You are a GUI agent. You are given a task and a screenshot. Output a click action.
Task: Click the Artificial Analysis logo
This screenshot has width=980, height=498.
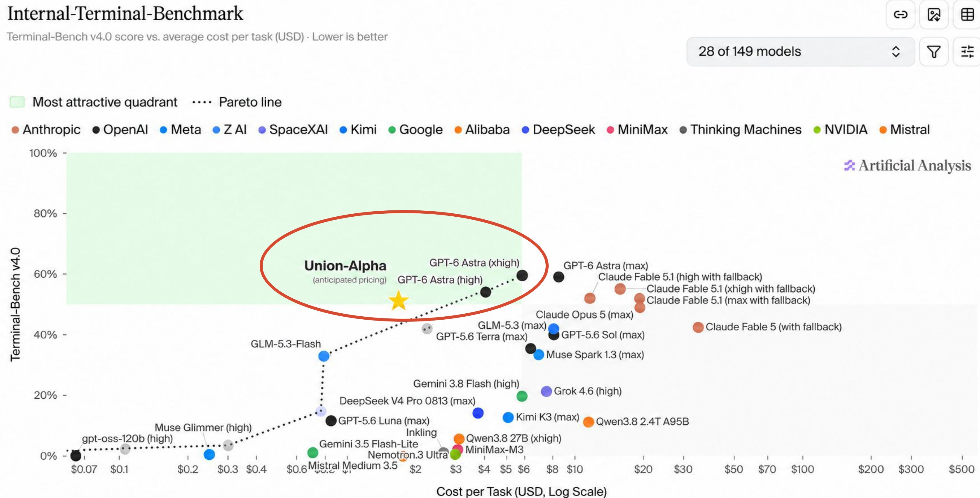click(907, 166)
